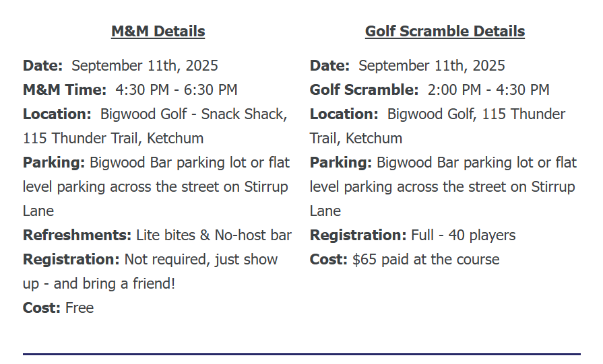The width and height of the screenshot is (603, 364).
Task: Click the "$65 paid at the course" text
Action: tap(426, 259)
